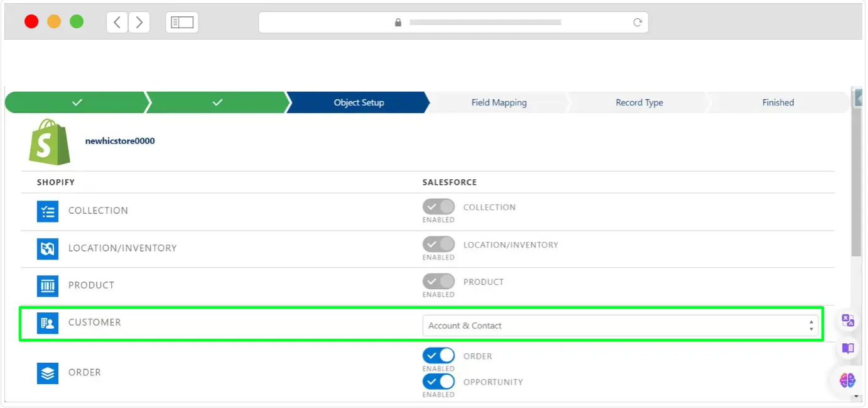Open the brain AI assistant icon
This screenshot has height=408, width=868.
click(x=848, y=380)
